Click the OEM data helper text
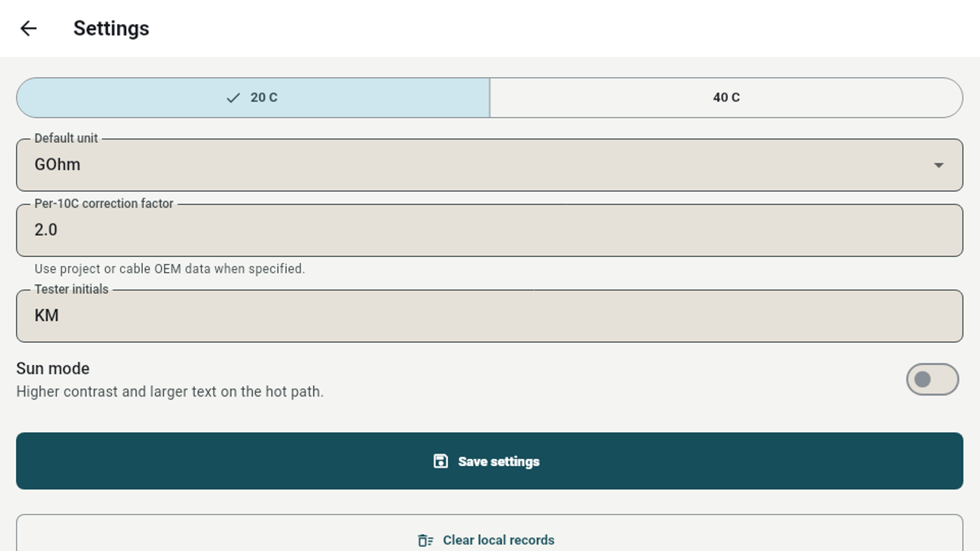This screenshot has width=980, height=551. pyautogui.click(x=169, y=269)
